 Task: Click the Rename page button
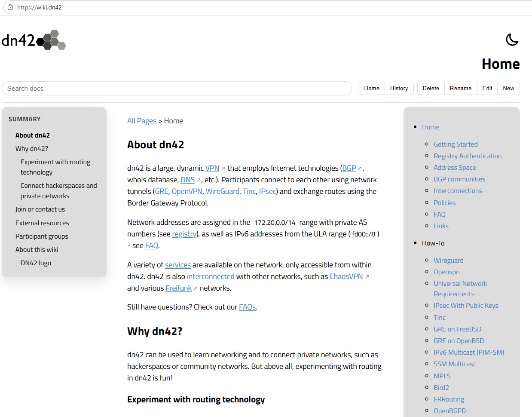[x=461, y=89]
